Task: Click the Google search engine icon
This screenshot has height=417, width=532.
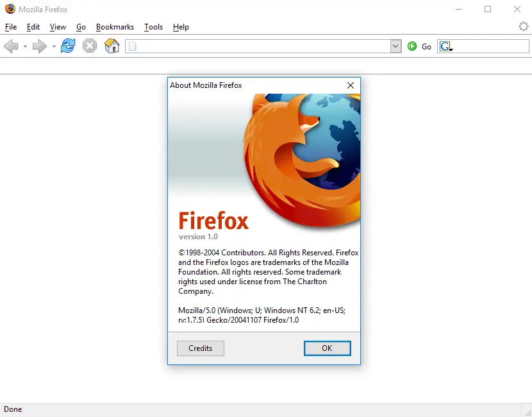Action: point(445,46)
